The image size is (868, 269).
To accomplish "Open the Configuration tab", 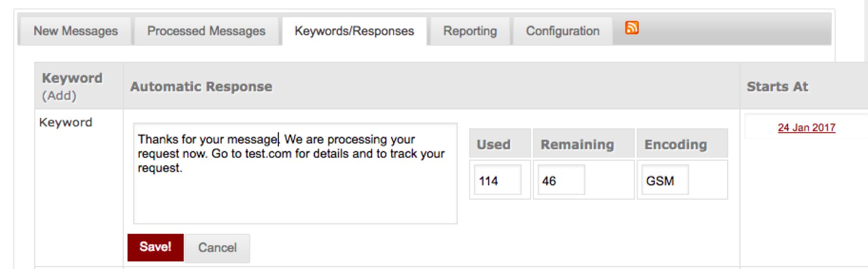I will [x=563, y=31].
